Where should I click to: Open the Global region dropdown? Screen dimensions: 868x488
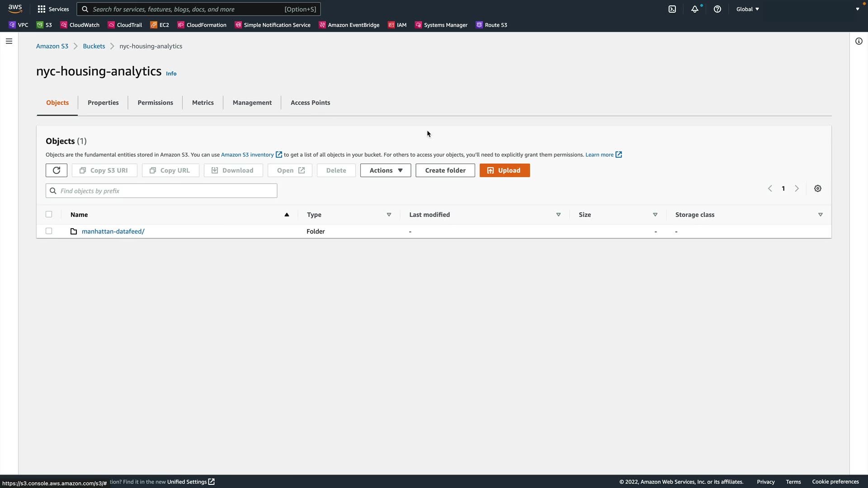748,9
